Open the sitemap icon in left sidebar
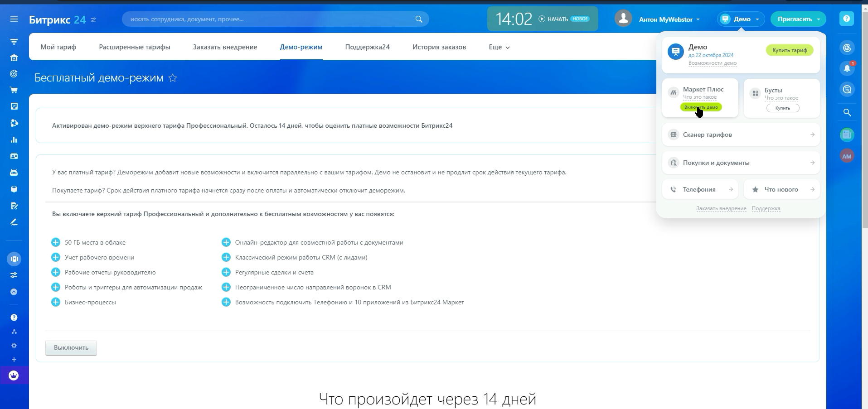Viewport: 868px width, 409px height. click(x=14, y=332)
